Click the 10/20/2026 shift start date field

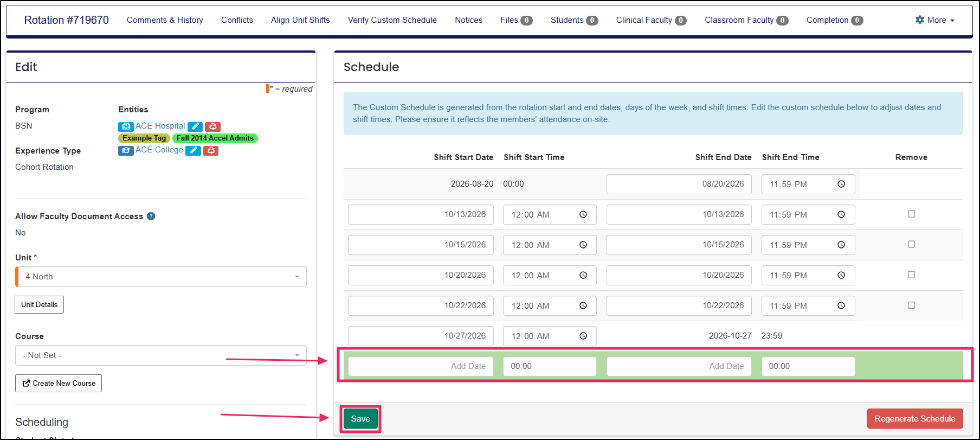pyautogui.click(x=421, y=275)
